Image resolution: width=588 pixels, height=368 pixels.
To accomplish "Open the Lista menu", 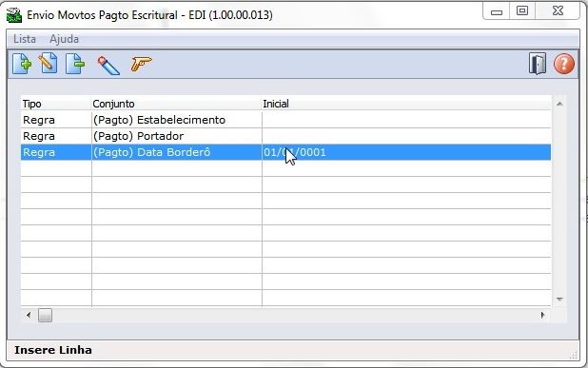I will (25, 39).
